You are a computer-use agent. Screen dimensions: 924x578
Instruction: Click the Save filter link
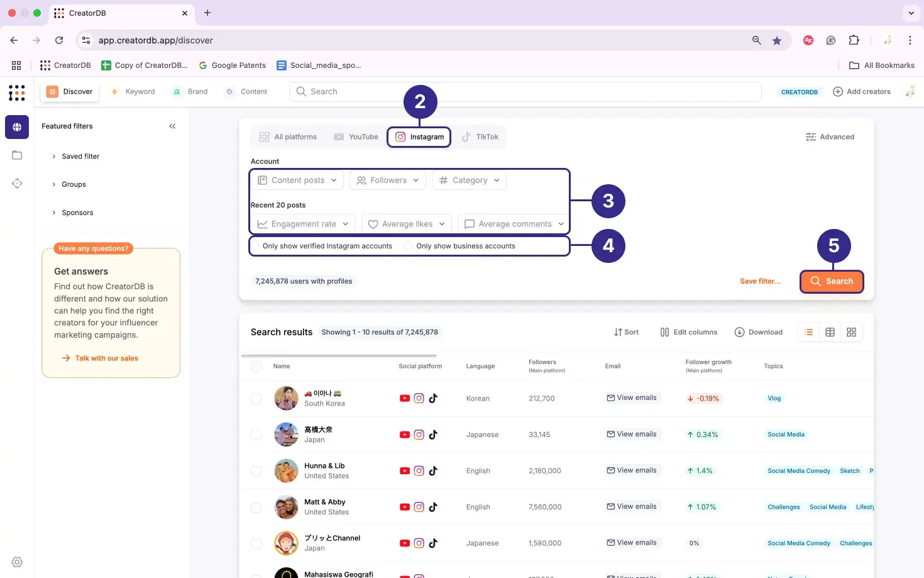tap(760, 281)
